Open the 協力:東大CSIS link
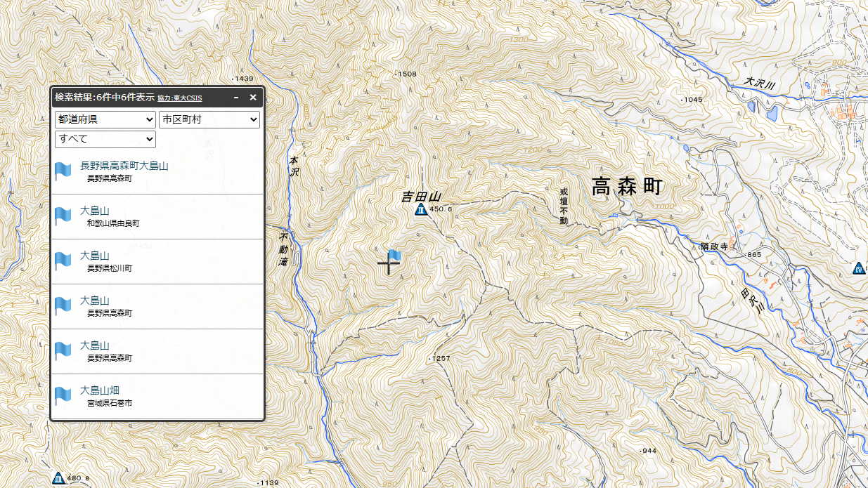The width and height of the screenshot is (868, 488). pyautogui.click(x=179, y=98)
